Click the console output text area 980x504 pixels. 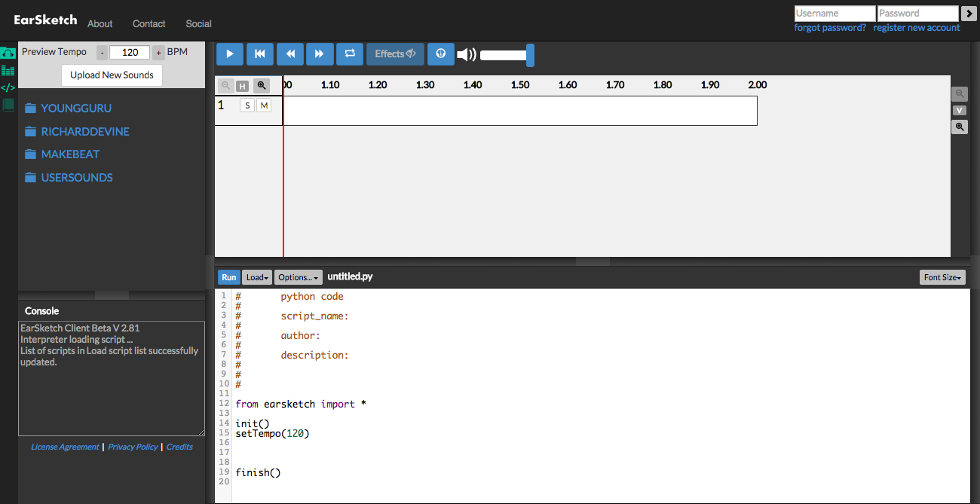pyautogui.click(x=112, y=378)
